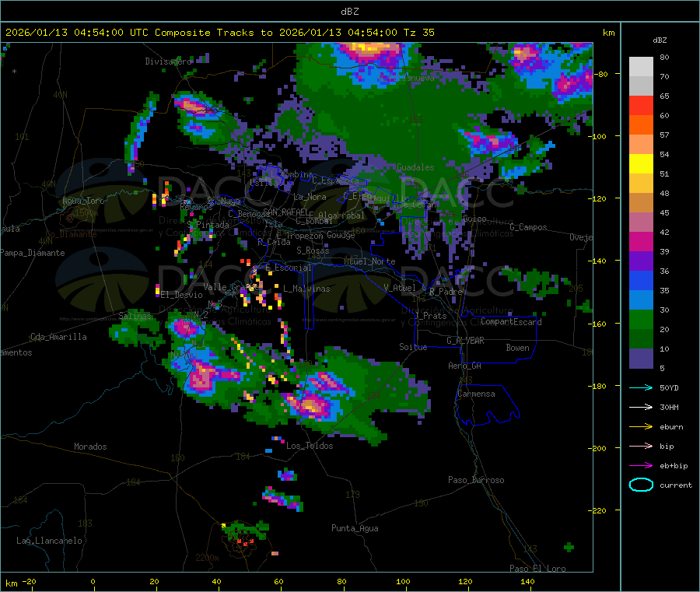
Task: Click the Soitue place label
Action: 413,347
